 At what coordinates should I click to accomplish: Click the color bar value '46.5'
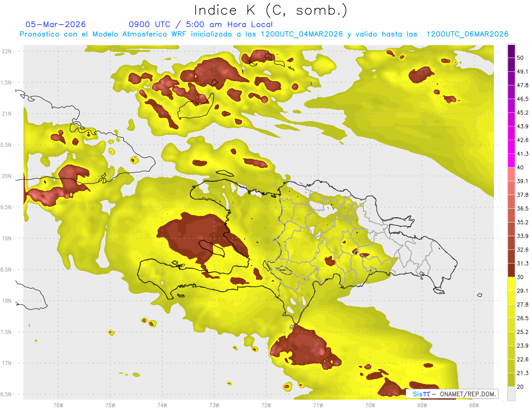point(523,99)
